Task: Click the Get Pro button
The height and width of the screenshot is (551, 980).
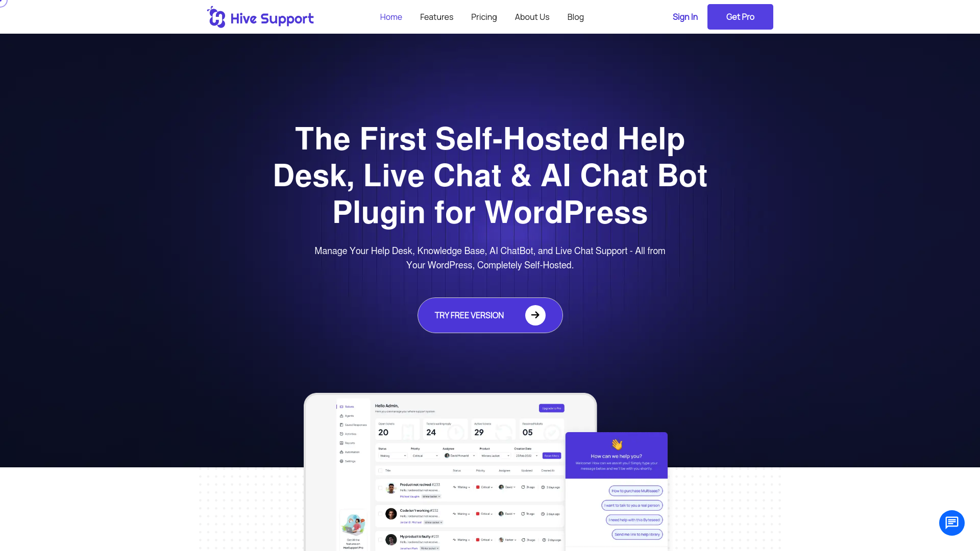Action: (x=740, y=17)
